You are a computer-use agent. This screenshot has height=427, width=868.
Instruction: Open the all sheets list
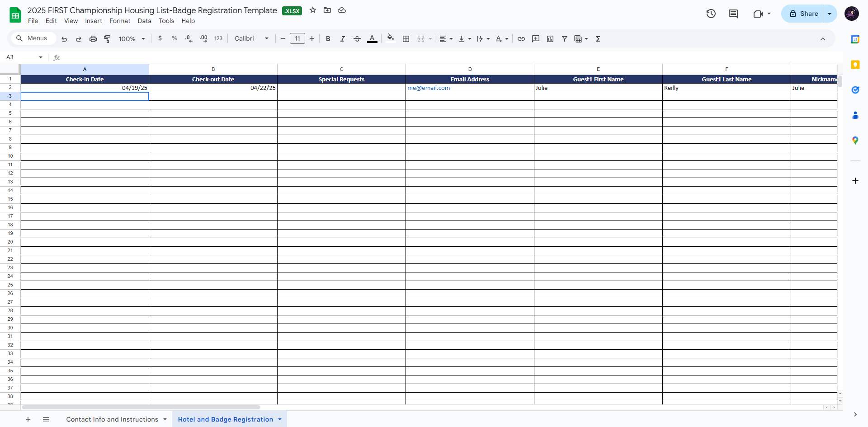(x=46, y=419)
